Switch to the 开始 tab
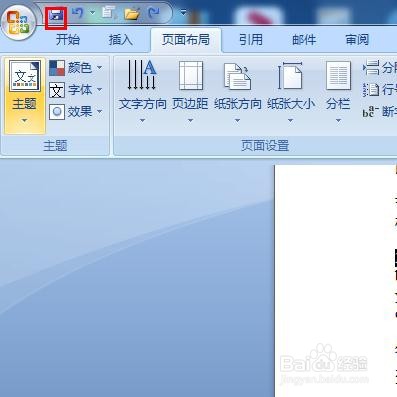This screenshot has height=397, width=397. pyautogui.click(x=68, y=40)
